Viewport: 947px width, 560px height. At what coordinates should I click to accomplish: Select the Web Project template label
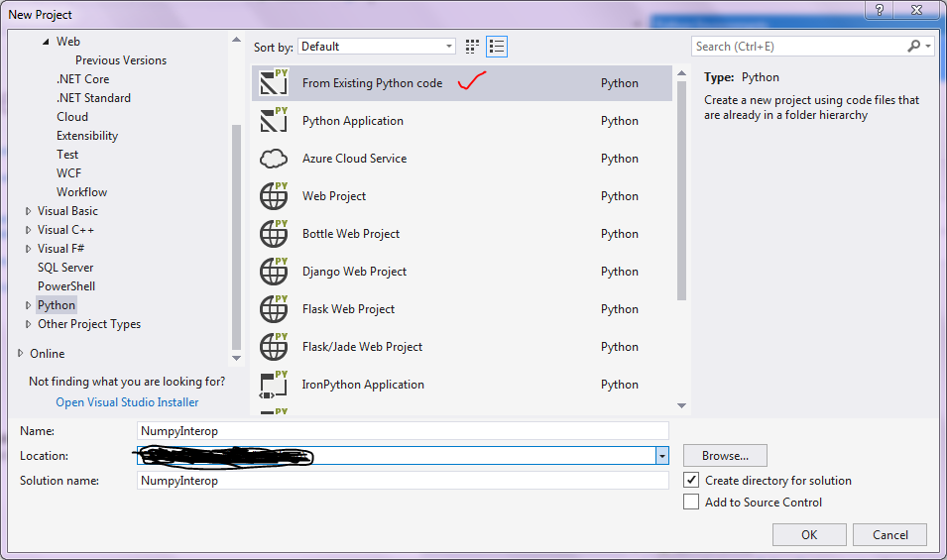click(x=334, y=196)
